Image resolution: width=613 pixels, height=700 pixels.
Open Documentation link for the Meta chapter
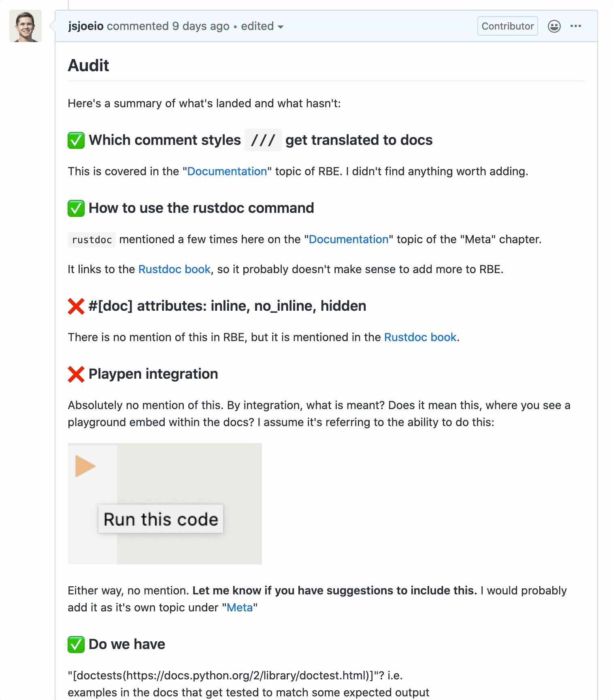(x=349, y=240)
